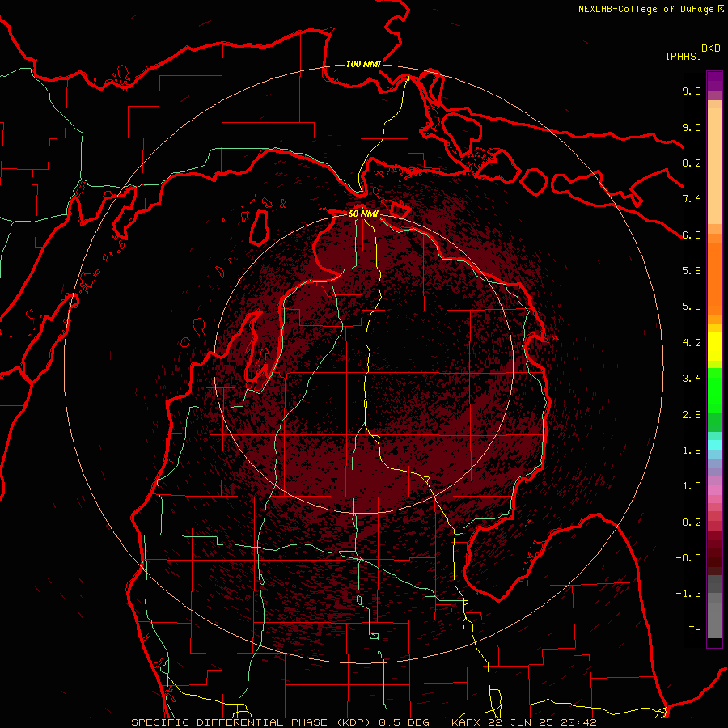Click the [PHAS] legend unit label
The height and width of the screenshot is (728, 728).
coord(684,57)
